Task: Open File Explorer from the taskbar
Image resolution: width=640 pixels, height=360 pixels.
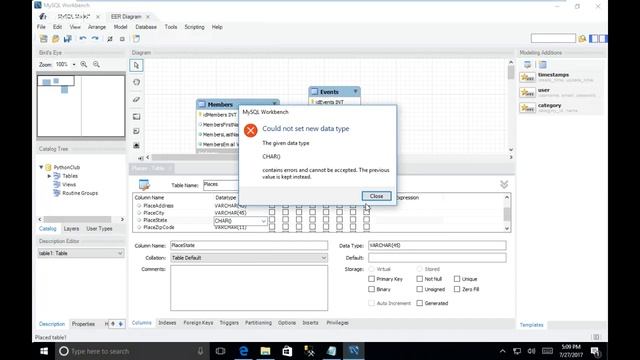Action: tap(265, 351)
